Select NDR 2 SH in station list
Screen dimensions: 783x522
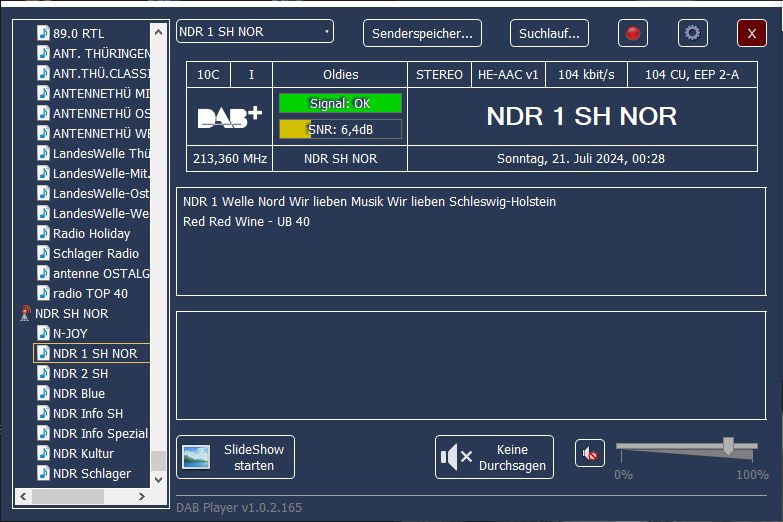[80, 373]
